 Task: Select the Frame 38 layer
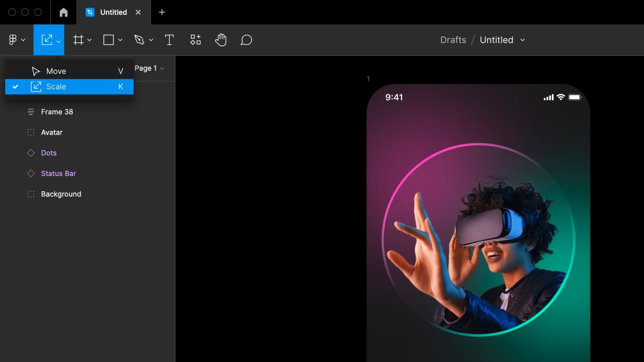point(57,112)
